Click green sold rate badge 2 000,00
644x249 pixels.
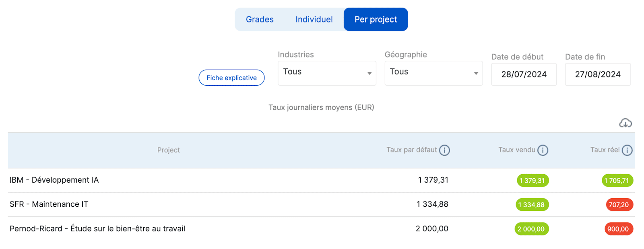point(532,229)
